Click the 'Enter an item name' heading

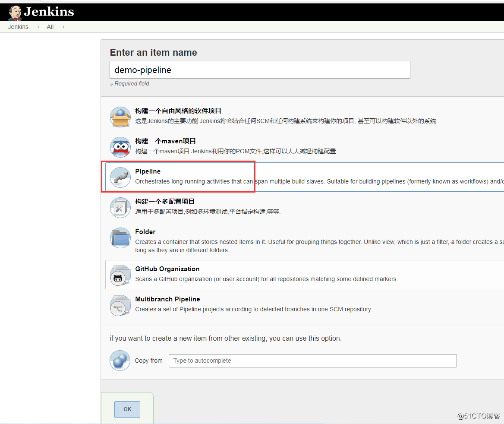tap(153, 52)
